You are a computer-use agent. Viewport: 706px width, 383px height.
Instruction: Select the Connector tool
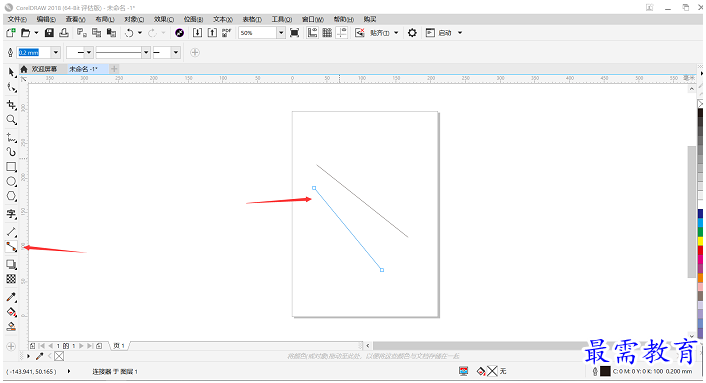(11, 247)
